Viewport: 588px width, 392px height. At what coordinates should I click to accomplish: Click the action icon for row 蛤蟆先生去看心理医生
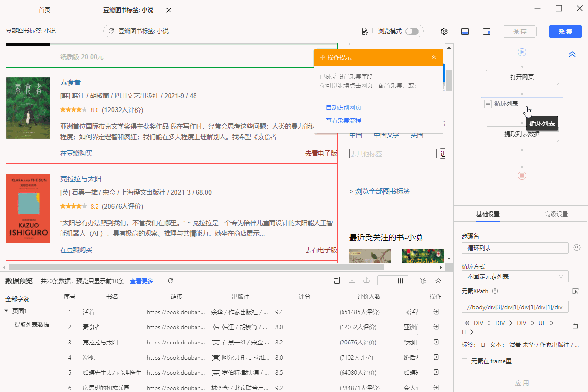point(436,372)
